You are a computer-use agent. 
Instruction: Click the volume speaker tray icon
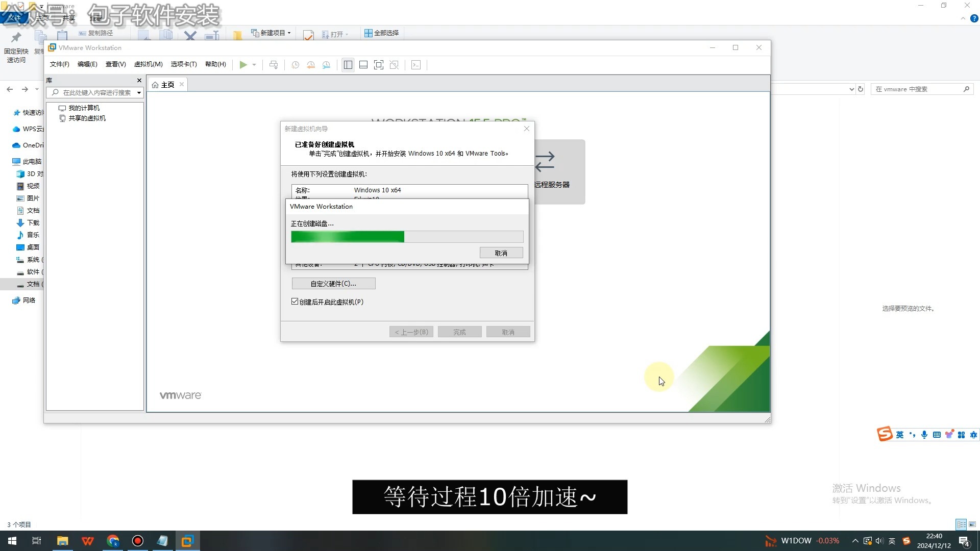tap(879, 541)
